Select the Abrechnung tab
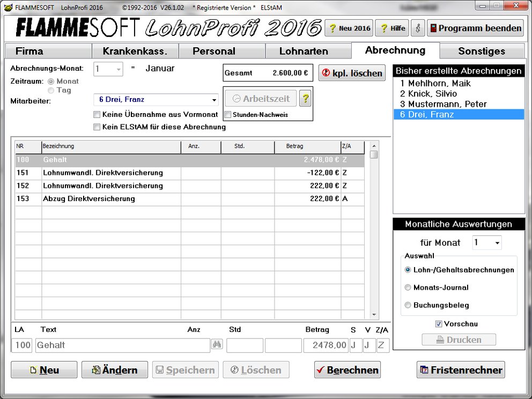This screenshot has height=399, width=532. click(x=395, y=50)
